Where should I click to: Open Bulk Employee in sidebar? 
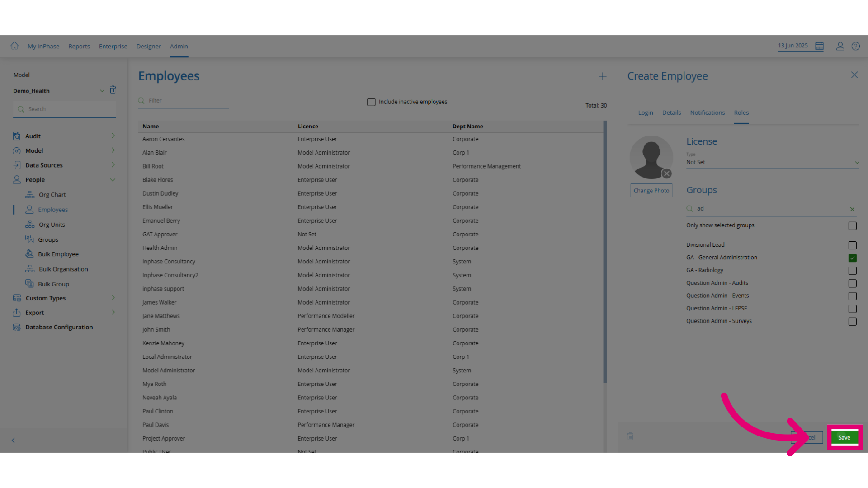(x=58, y=254)
